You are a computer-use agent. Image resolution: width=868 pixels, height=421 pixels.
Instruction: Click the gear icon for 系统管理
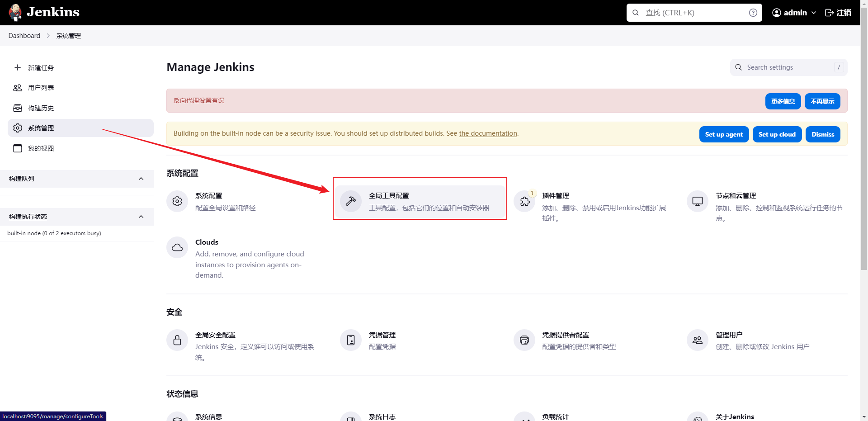coord(18,128)
